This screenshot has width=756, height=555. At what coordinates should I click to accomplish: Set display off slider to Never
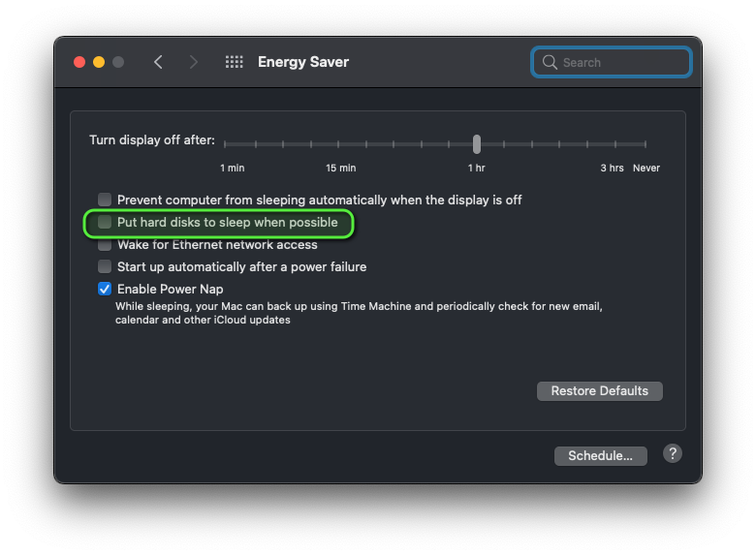[646, 144]
